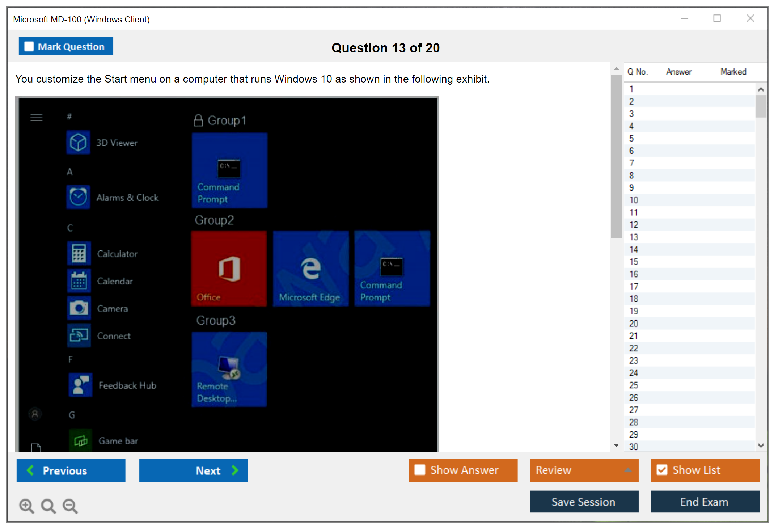
Task: Click the Microsoft Edge tile
Action: pos(310,269)
